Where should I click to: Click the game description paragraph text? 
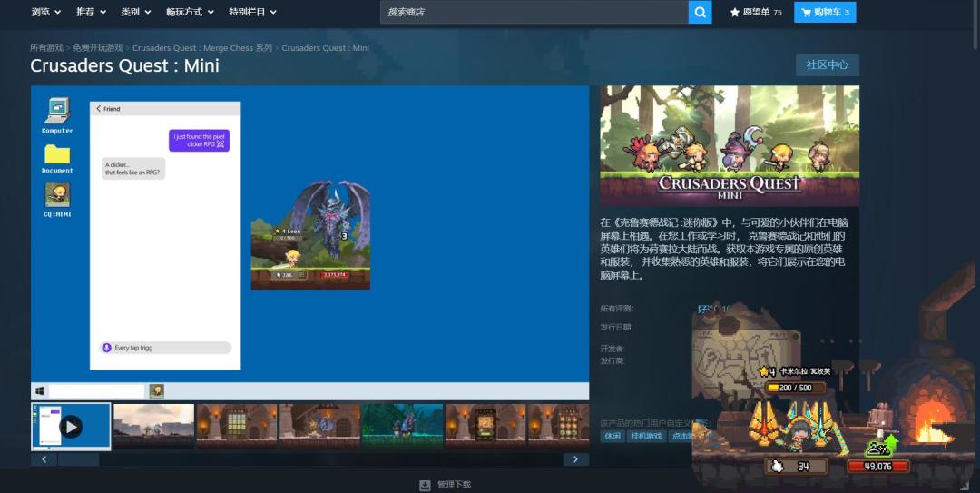pyautogui.click(x=724, y=249)
